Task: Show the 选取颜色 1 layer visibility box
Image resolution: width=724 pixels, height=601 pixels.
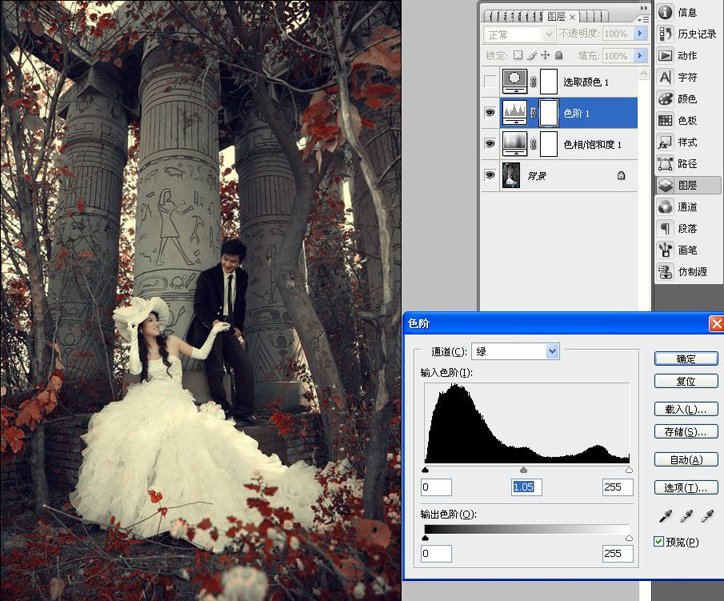Action: 490,82
